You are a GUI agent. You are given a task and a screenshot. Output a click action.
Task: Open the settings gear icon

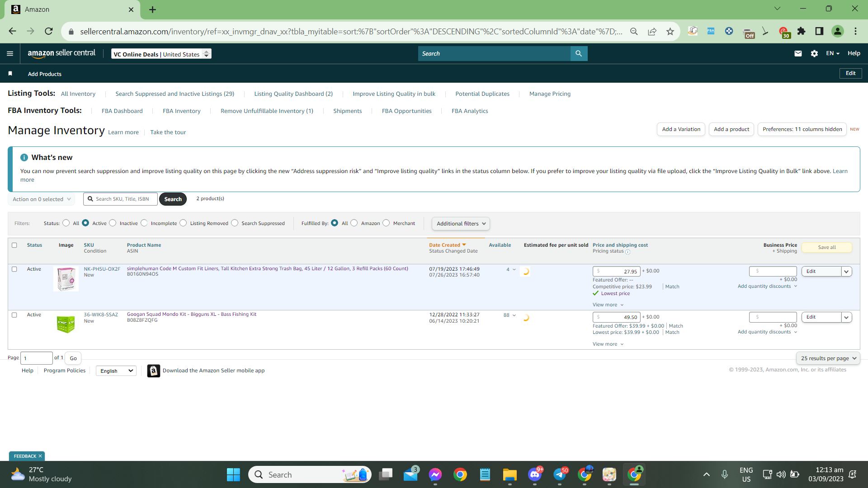coord(814,53)
